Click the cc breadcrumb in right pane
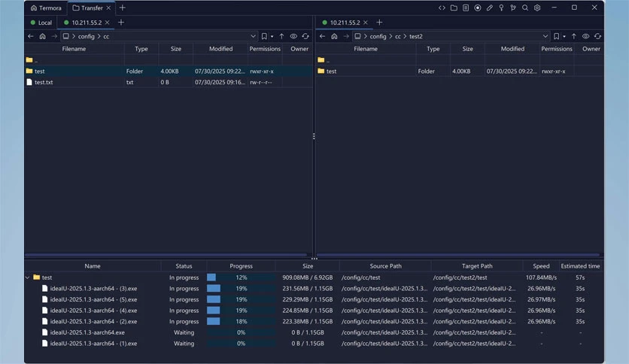 tap(397, 37)
